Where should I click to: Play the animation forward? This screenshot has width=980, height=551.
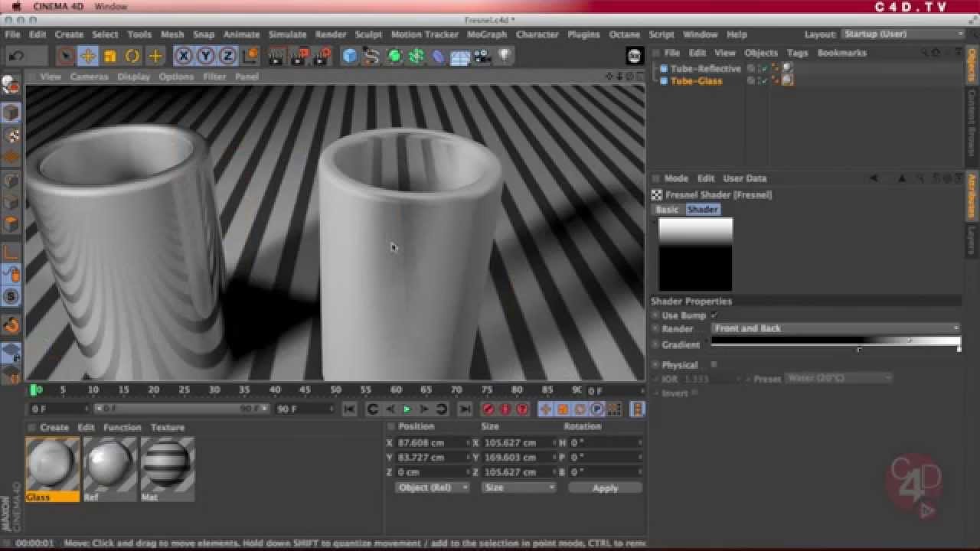[407, 409]
